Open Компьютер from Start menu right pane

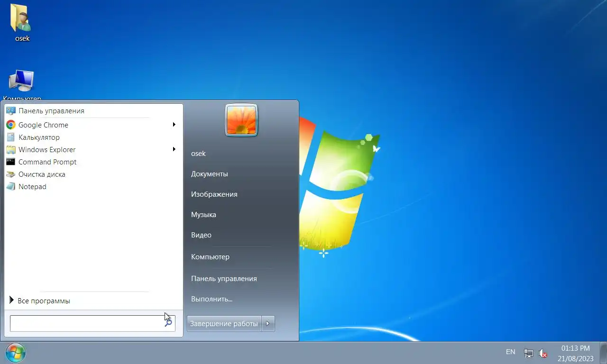click(210, 257)
